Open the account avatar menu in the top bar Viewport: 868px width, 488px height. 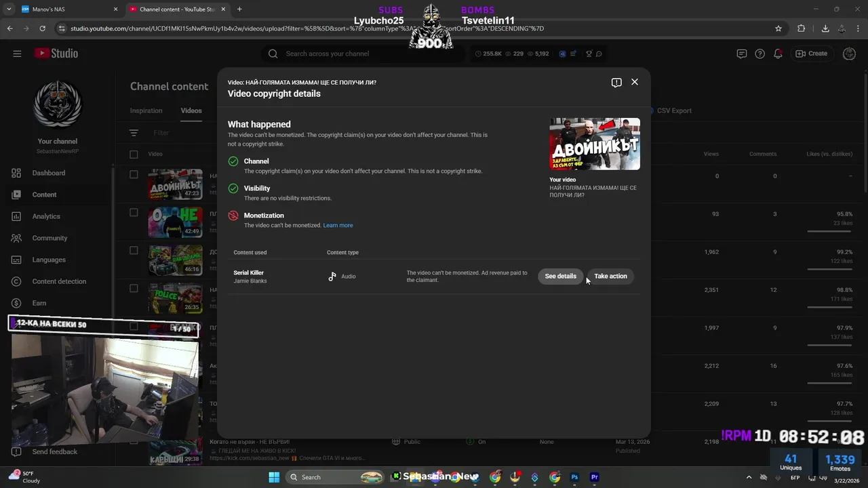coord(849,54)
